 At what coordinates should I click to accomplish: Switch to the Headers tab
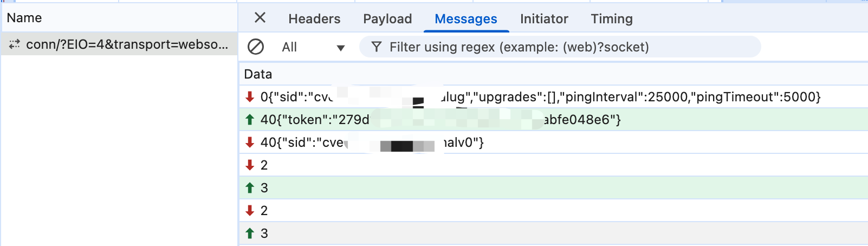coord(314,19)
